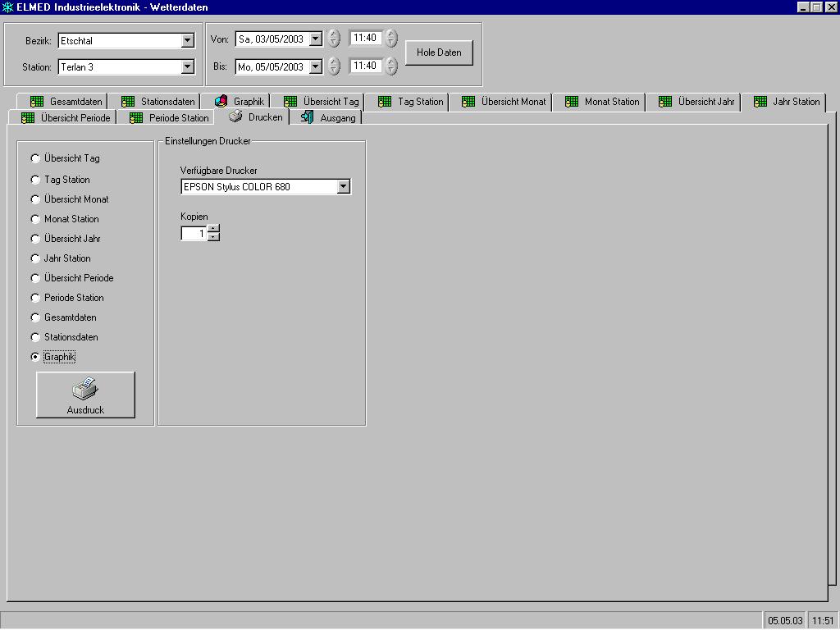This screenshot has width=840, height=630.
Task: Click the Von time field showing 11:40
Action: click(x=364, y=39)
